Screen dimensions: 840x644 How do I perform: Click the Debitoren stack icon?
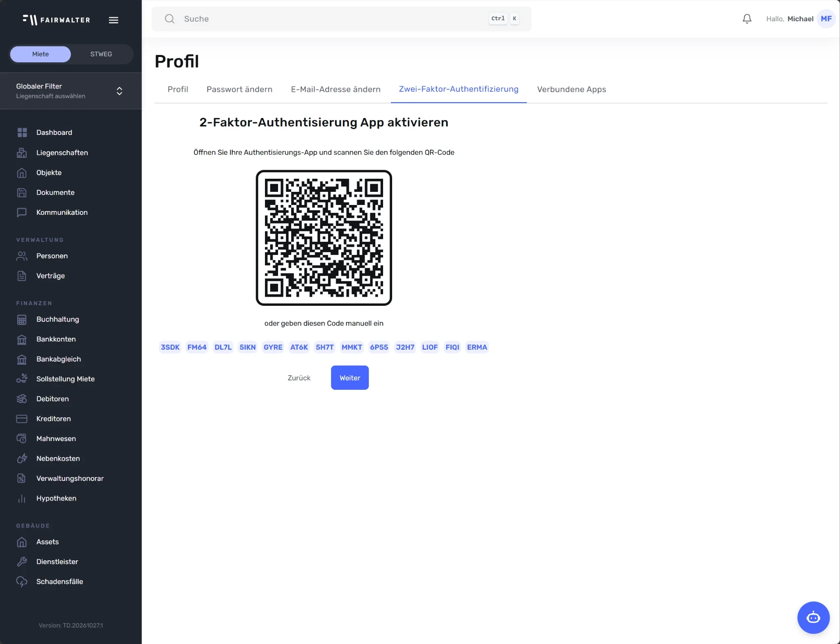click(x=22, y=399)
